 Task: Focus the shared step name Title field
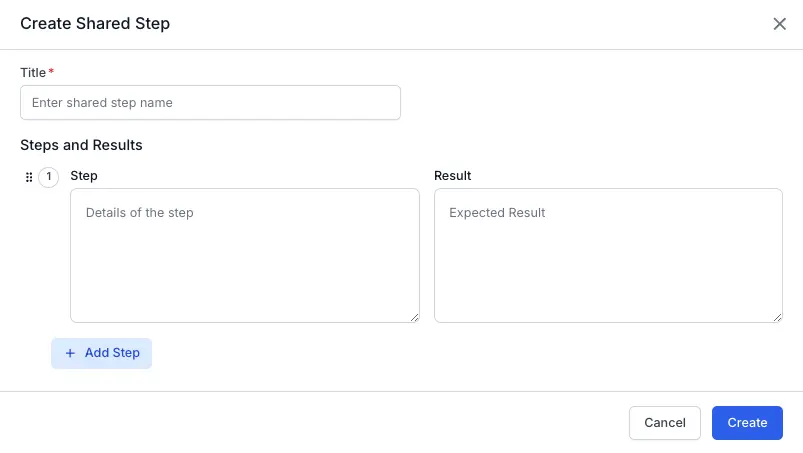coord(210,102)
